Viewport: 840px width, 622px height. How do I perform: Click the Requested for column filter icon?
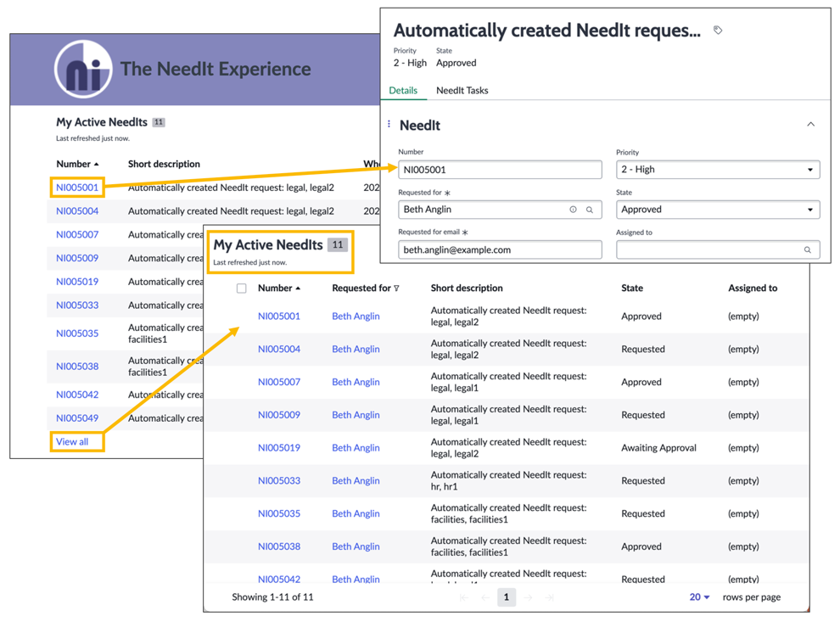[x=396, y=289]
